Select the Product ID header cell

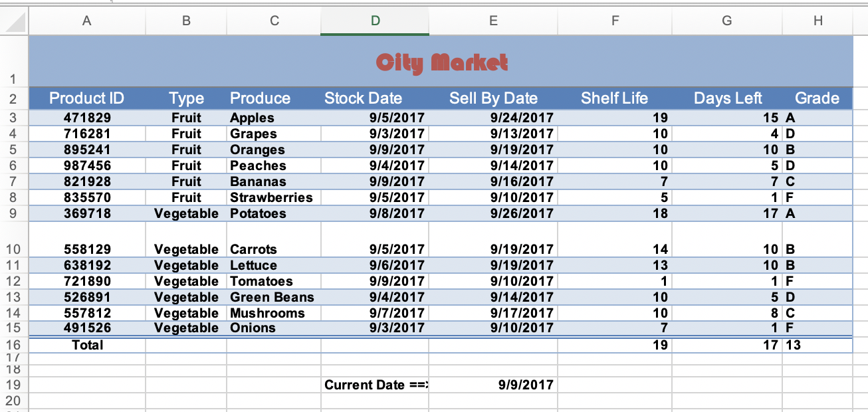(x=86, y=98)
